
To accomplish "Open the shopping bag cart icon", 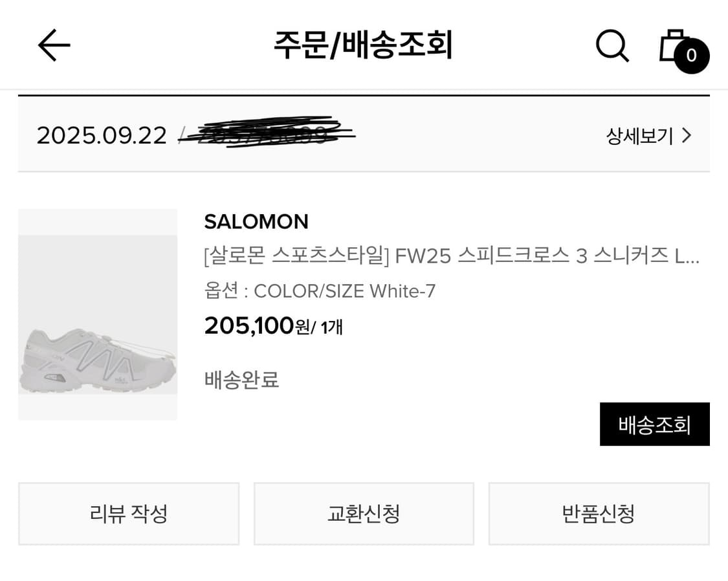I will 672,44.
